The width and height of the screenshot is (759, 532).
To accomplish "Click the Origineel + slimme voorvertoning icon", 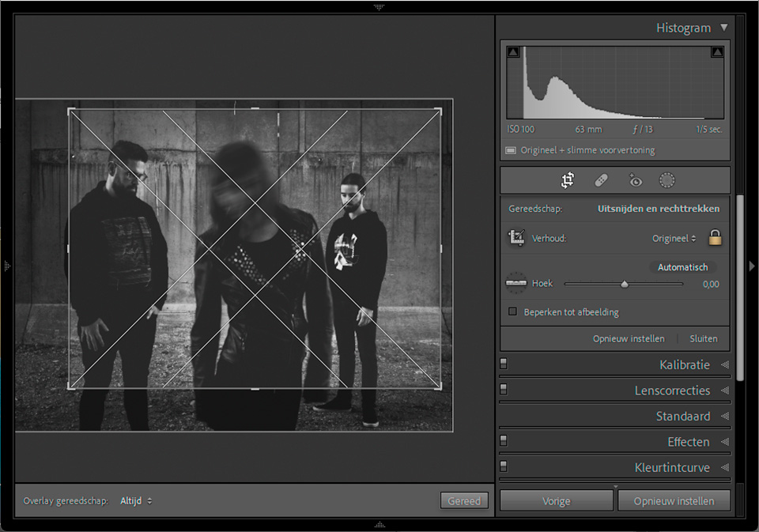I will tap(511, 150).
